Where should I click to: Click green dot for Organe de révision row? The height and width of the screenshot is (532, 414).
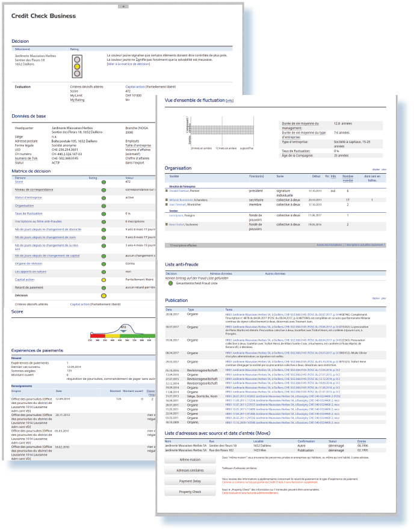tap(103, 264)
